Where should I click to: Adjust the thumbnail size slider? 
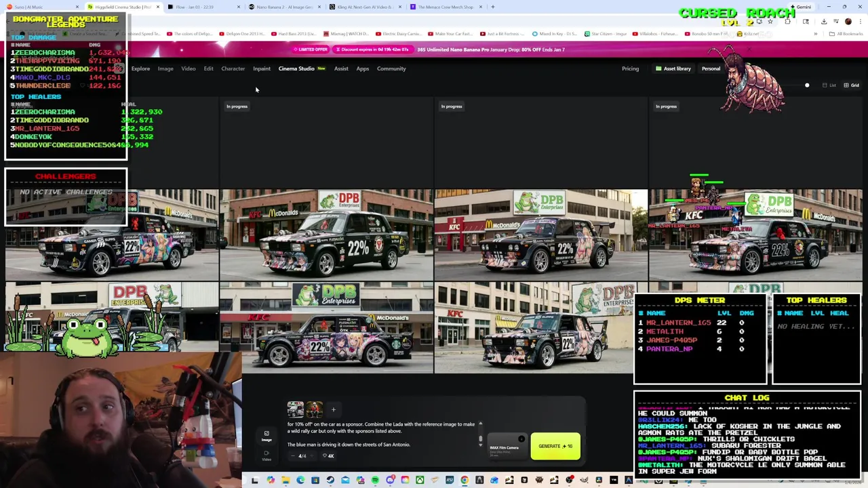807,85
